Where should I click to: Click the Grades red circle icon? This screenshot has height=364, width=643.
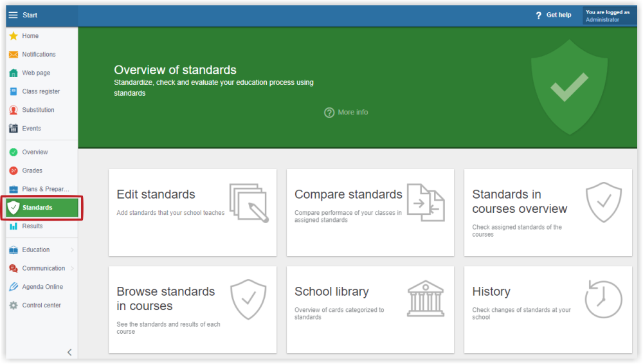(14, 170)
